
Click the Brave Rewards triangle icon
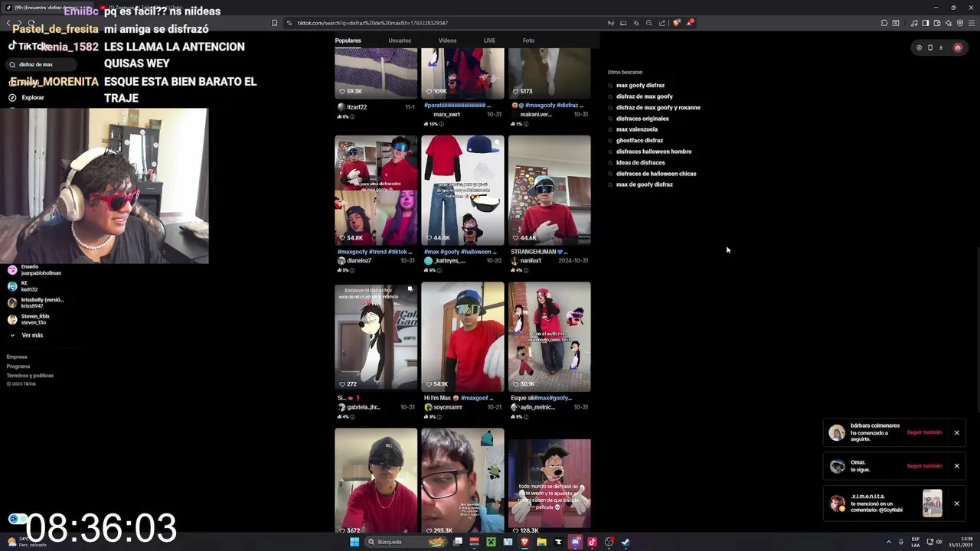(x=690, y=23)
